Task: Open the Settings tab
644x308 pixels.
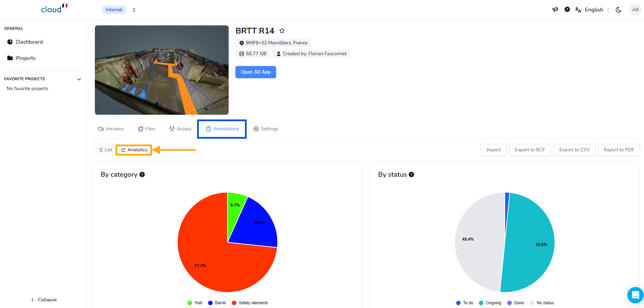Action: pyautogui.click(x=266, y=129)
